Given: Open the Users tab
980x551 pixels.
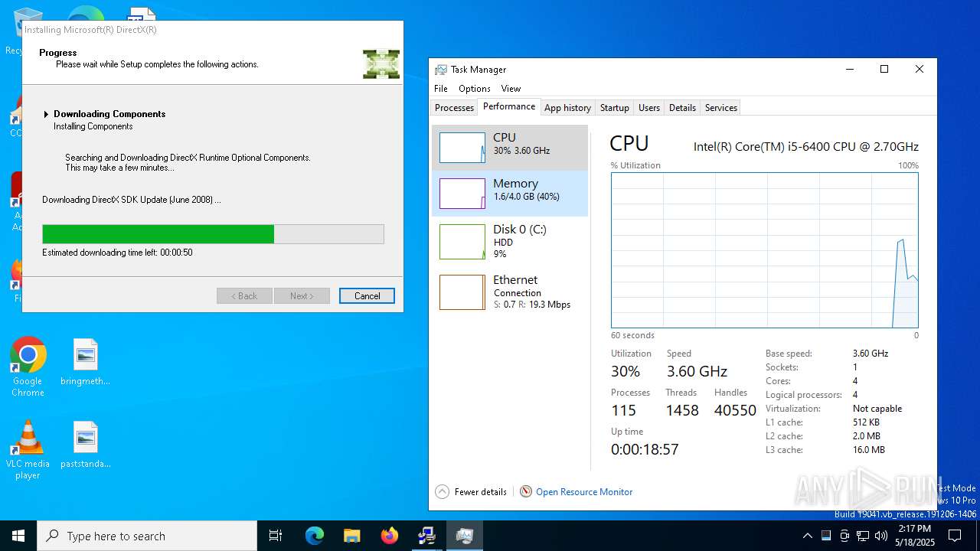Looking at the screenshot, I should tap(648, 108).
